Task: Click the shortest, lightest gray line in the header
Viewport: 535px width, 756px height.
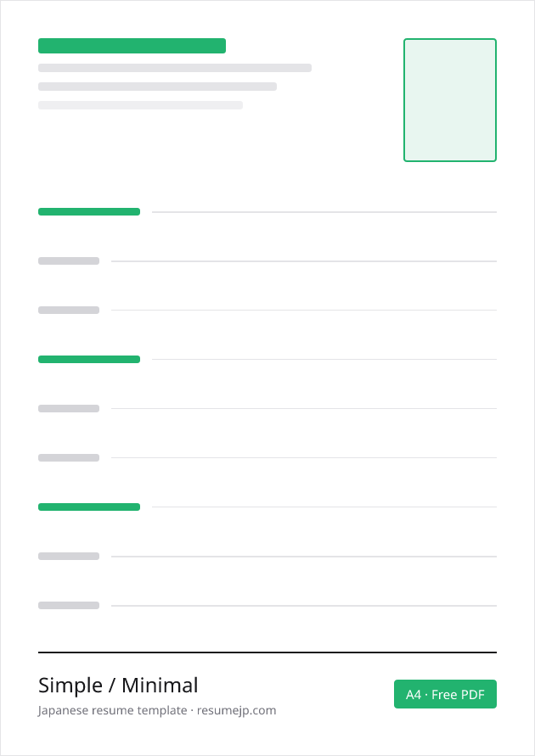Action: [x=140, y=105]
